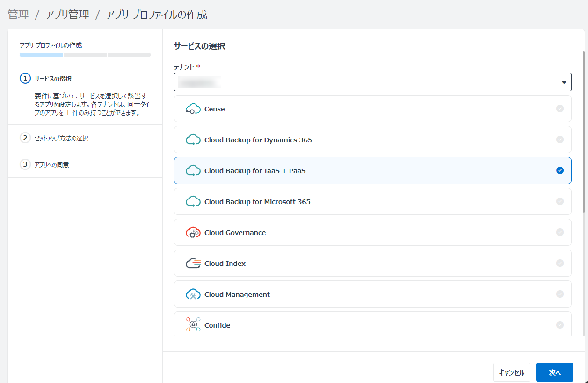
Task: Click step 1 number circle icon
Action: pyautogui.click(x=25, y=78)
